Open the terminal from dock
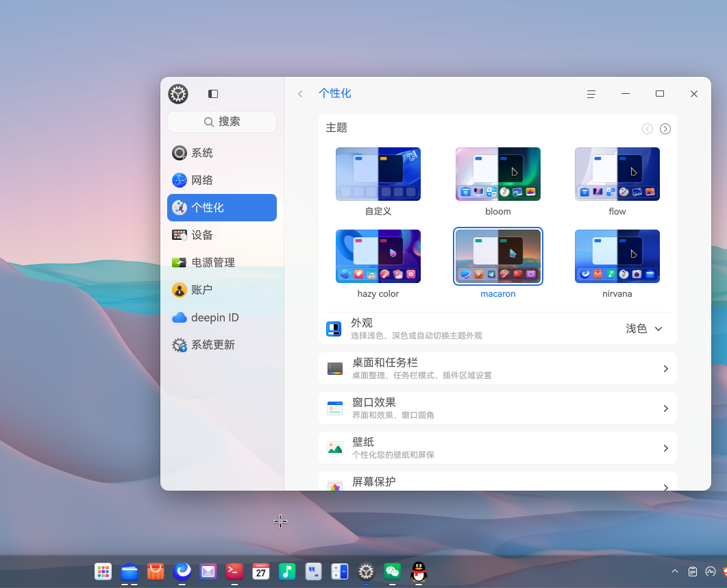Viewport: 727px width, 588px height. point(234,572)
